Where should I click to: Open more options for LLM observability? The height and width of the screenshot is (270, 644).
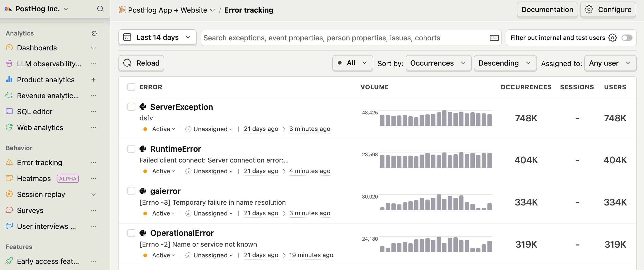[x=93, y=64]
